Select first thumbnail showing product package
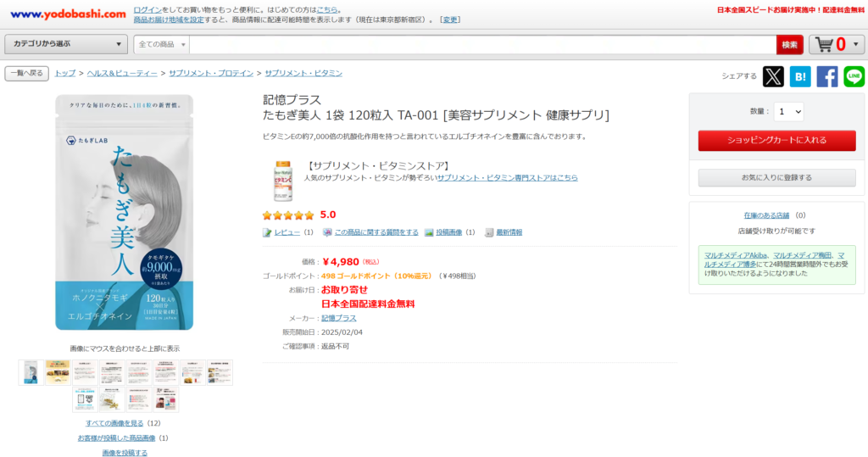 [31, 372]
